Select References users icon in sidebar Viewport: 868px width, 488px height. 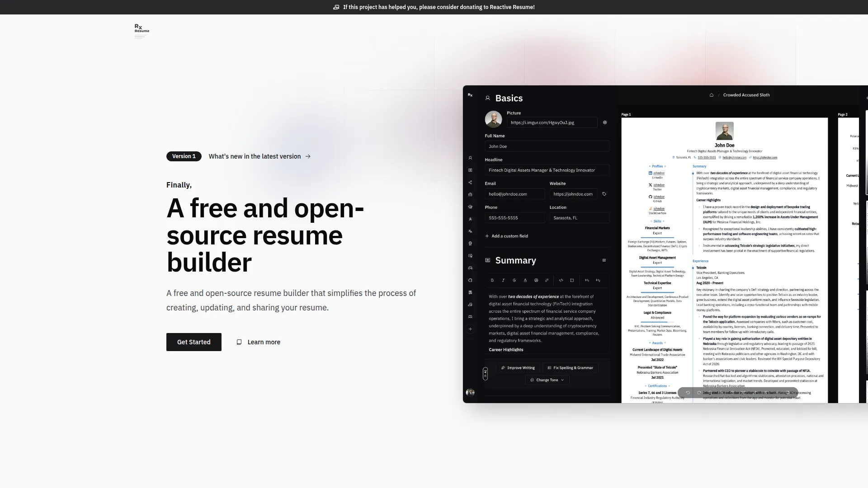(x=470, y=317)
